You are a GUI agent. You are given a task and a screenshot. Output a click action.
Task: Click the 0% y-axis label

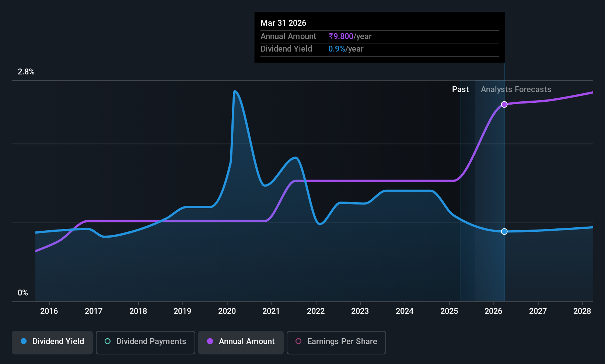23,293
